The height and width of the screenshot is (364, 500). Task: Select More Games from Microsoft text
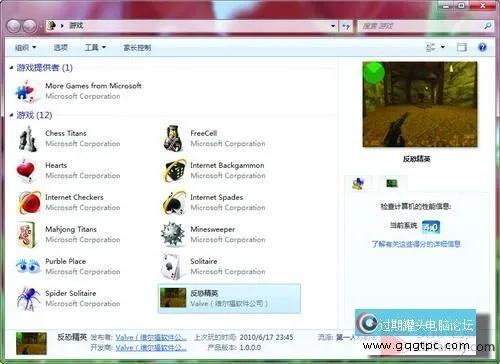(x=93, y=86)
